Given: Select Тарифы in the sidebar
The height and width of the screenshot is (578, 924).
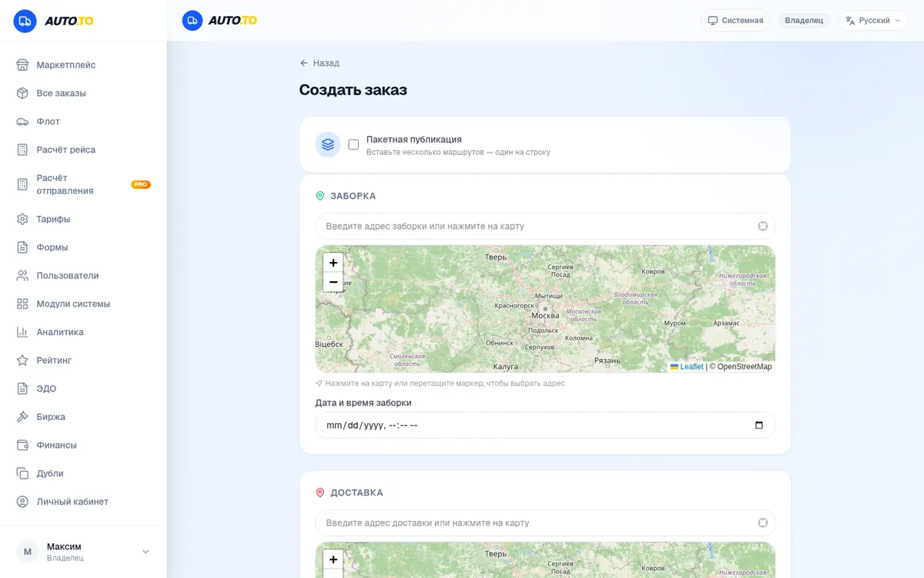Looking at the screenshot, I should [x=83, y=219].
